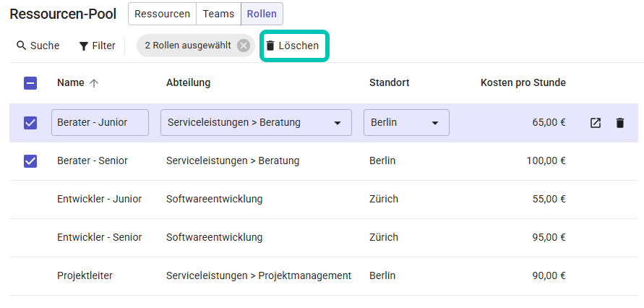
Task: Switch to the Teams tab
Action: pyautogui.click(x=218, y=14)
